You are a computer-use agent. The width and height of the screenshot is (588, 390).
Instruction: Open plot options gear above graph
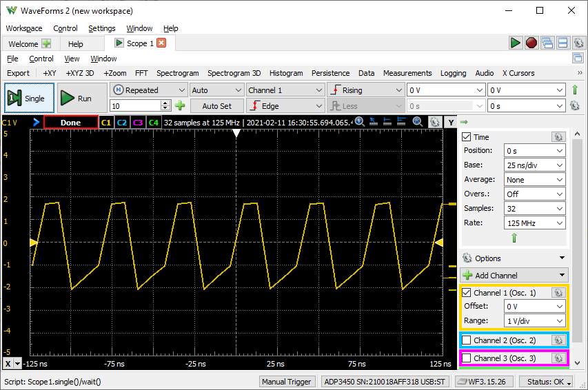[x=434, y=122]
